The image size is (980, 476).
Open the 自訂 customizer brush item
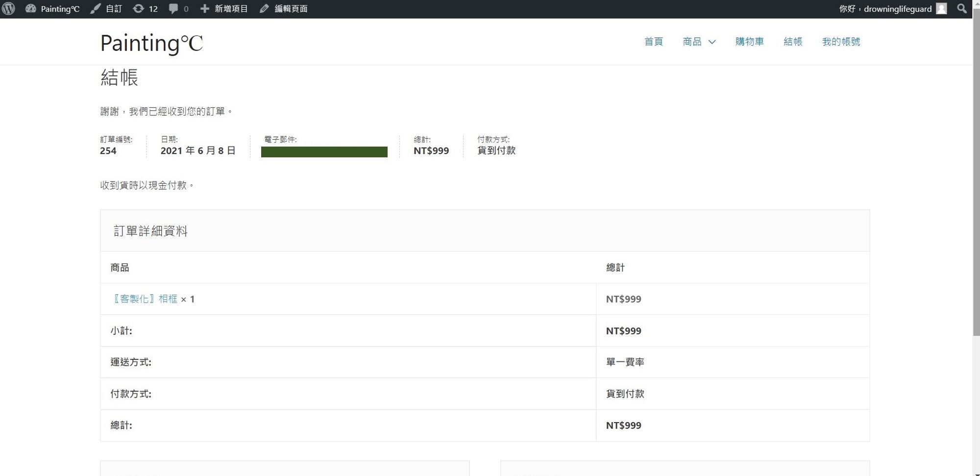click(x=106, y=9)
